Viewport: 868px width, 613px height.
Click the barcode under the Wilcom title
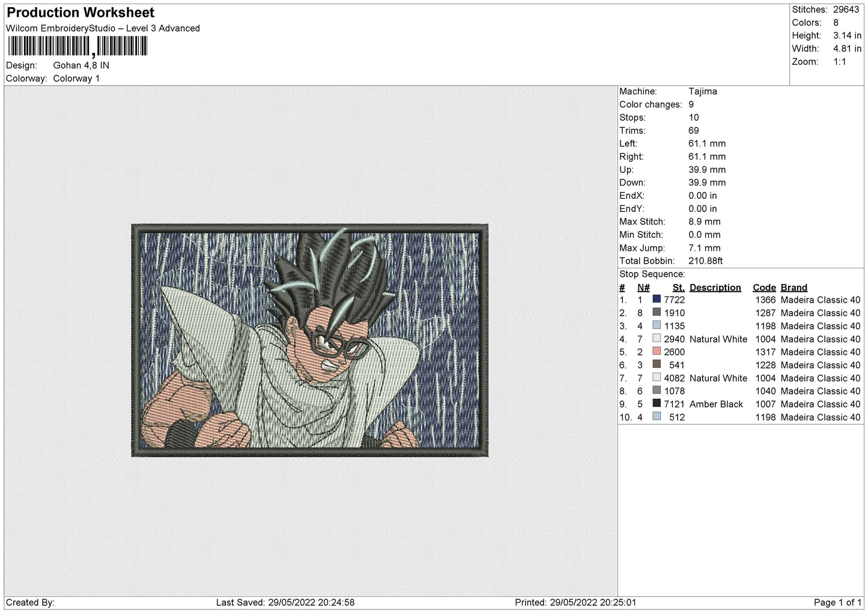(x=77, y=46)
